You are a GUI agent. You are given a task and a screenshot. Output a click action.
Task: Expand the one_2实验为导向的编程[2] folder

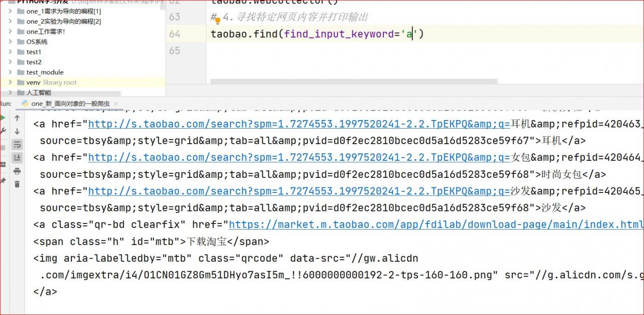pyautogui.click(x=10, y=21)
